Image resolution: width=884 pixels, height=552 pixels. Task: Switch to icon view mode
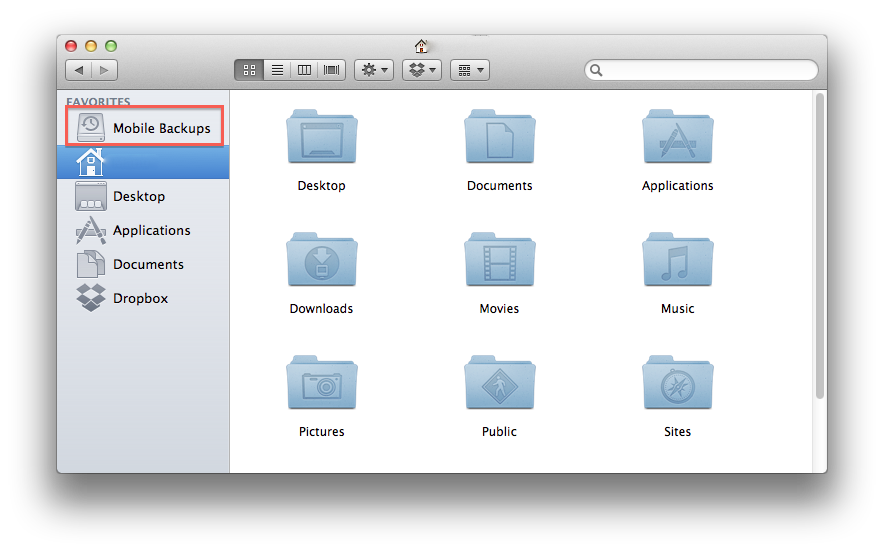[x=249, y=70]
